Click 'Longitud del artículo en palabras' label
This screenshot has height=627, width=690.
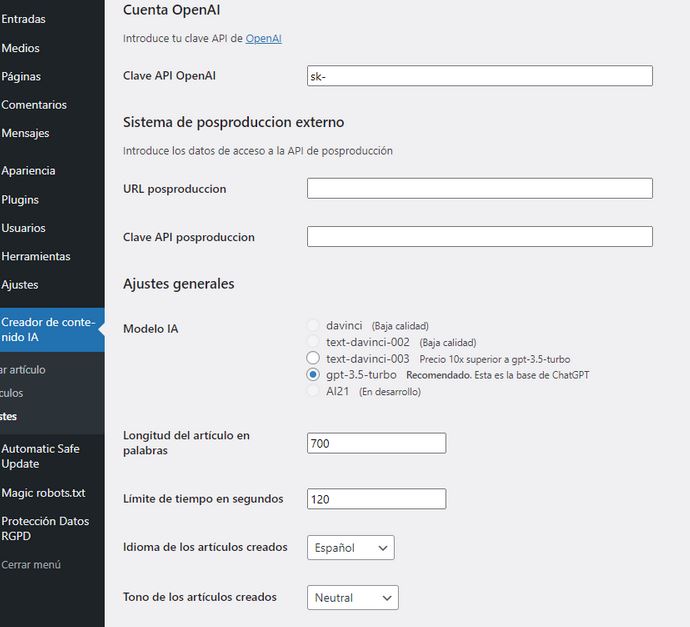[x=187, y=443]
